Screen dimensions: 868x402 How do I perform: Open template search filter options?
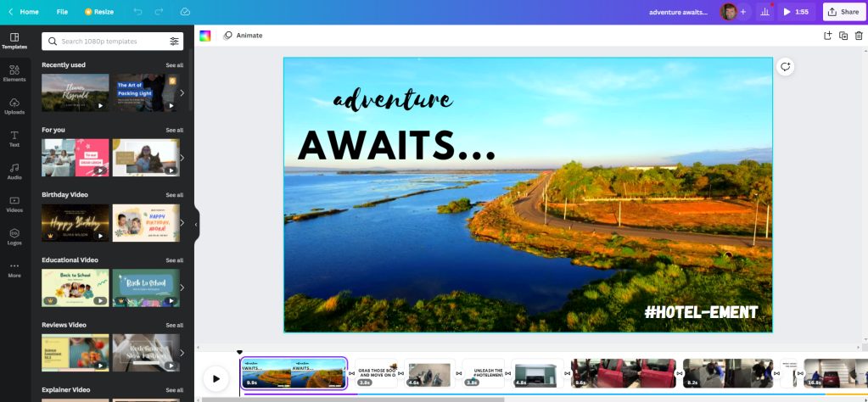pos(174,42)
